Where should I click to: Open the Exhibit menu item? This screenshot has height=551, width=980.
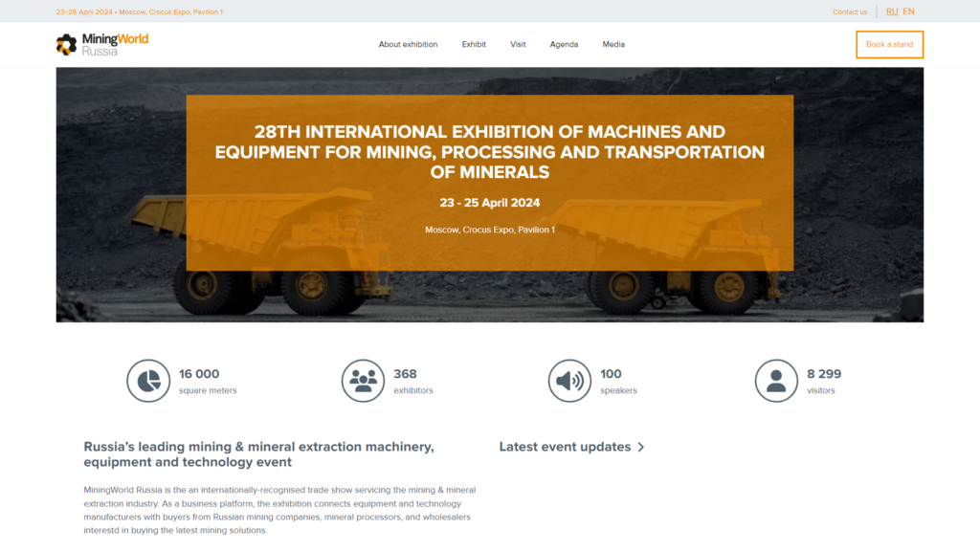tap(474, 44)
